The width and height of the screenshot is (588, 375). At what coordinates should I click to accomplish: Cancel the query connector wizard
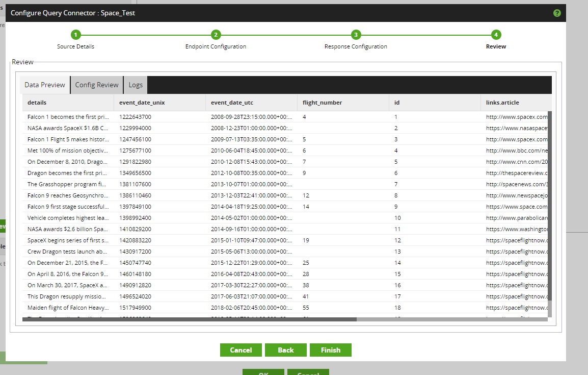pyautogui.click(x=240, y=350)
